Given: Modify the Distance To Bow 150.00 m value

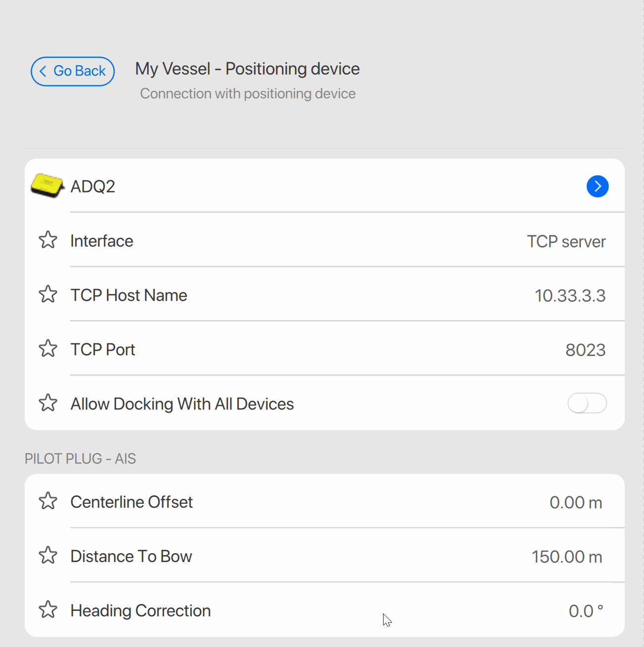Looking at the screenshot, I should (567, 556).
